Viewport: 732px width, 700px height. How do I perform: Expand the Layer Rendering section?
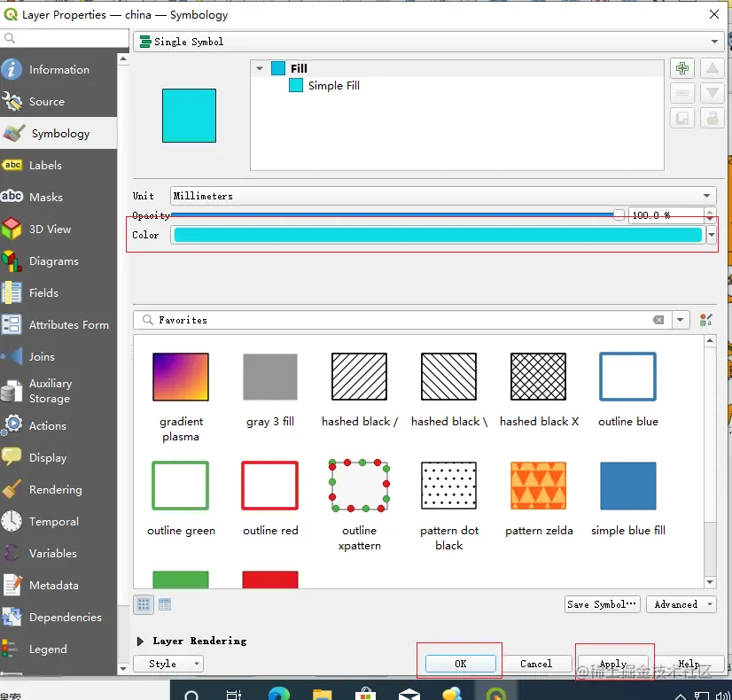pyautogui.click(x=140, y=642)
